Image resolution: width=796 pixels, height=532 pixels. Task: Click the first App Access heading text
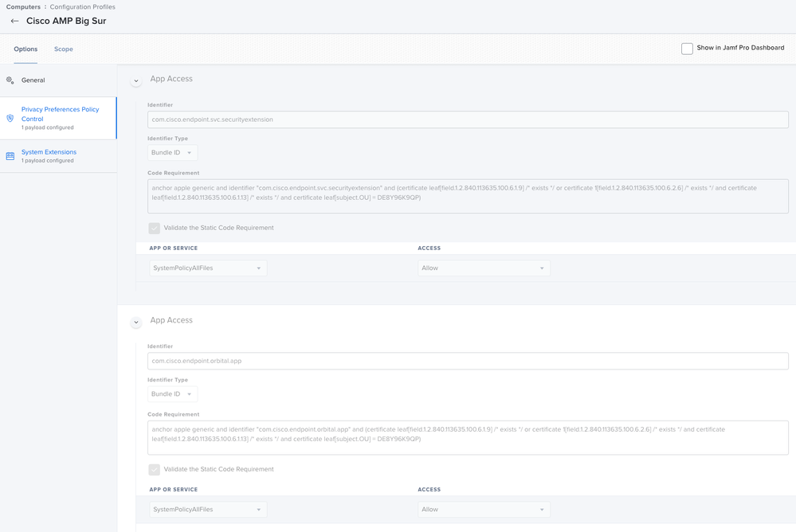click(x=171, y=79)
